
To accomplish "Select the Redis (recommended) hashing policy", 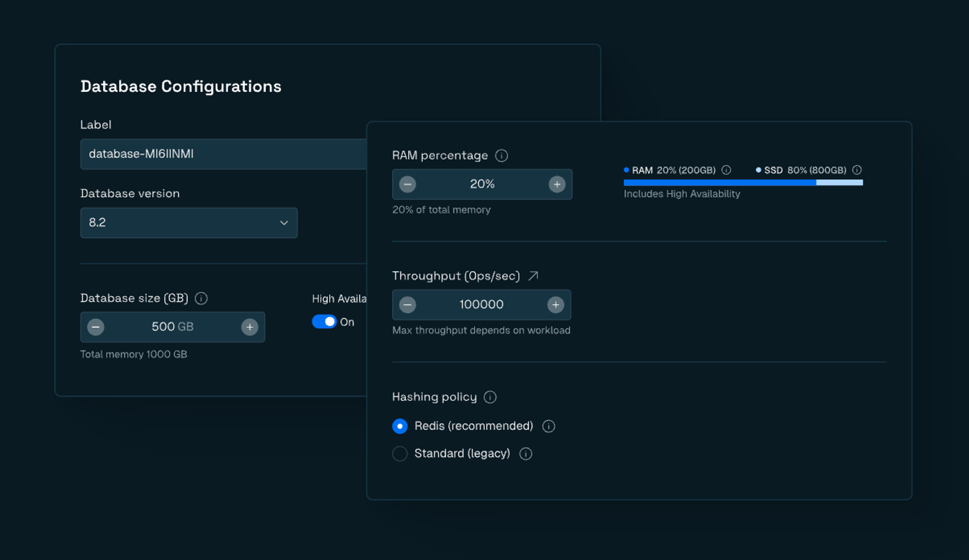I will [x=400, y=426].
